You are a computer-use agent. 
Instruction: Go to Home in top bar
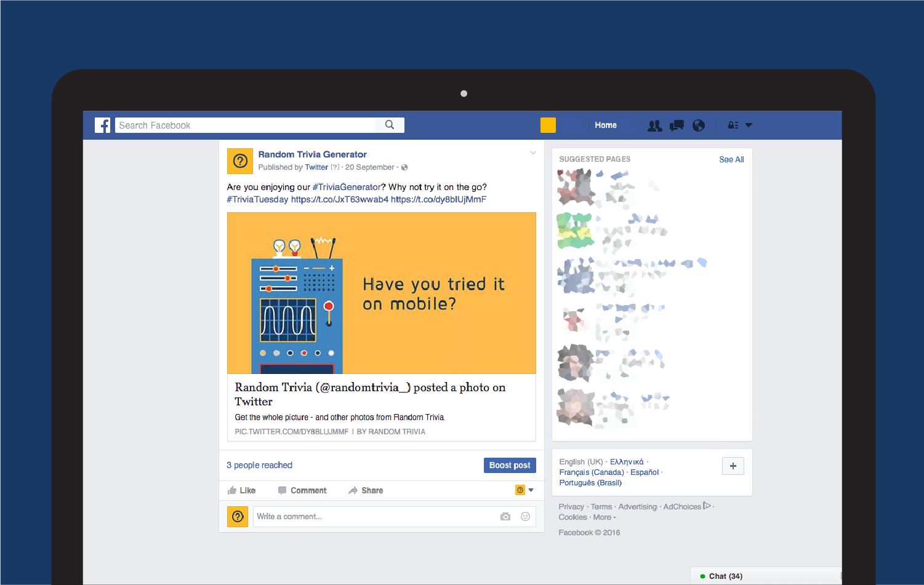[x=605, y=125]
